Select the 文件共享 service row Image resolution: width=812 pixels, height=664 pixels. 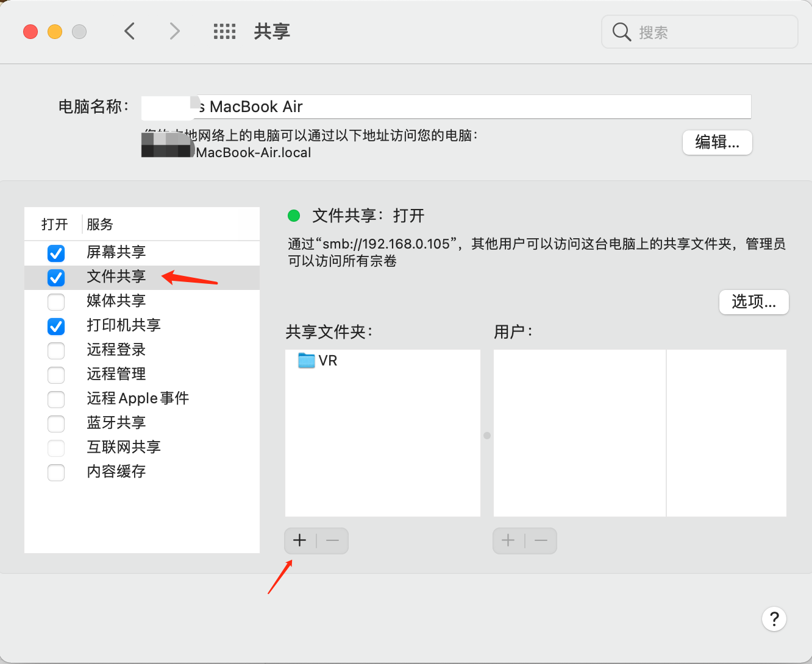(x=142, y=277)
